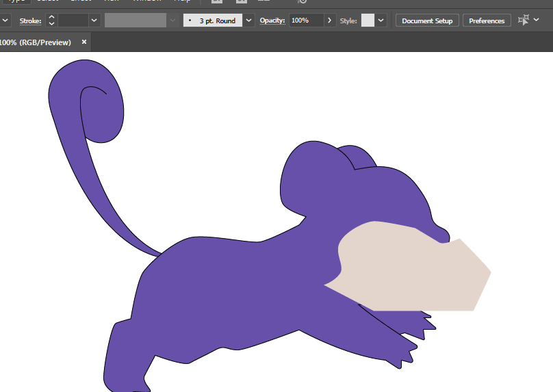553x392 pixels.
Task: Open the Document Setup dialog
Action: click(x=427, y=21)
